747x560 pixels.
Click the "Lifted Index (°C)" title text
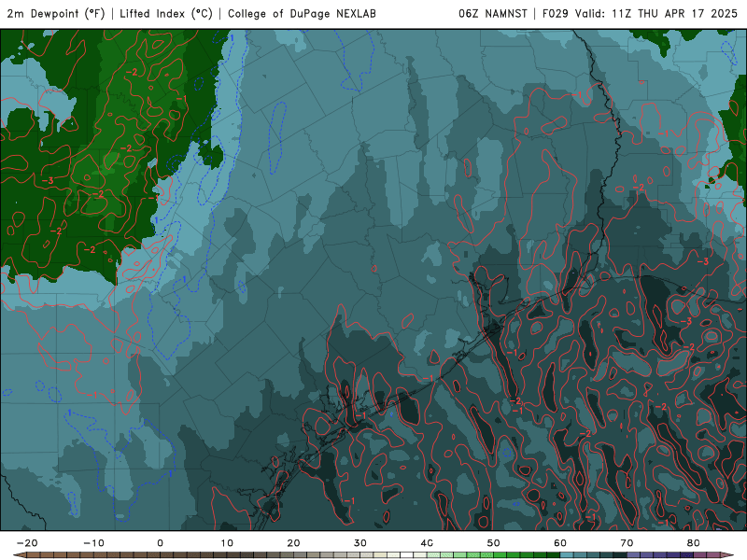click(166, 13)
